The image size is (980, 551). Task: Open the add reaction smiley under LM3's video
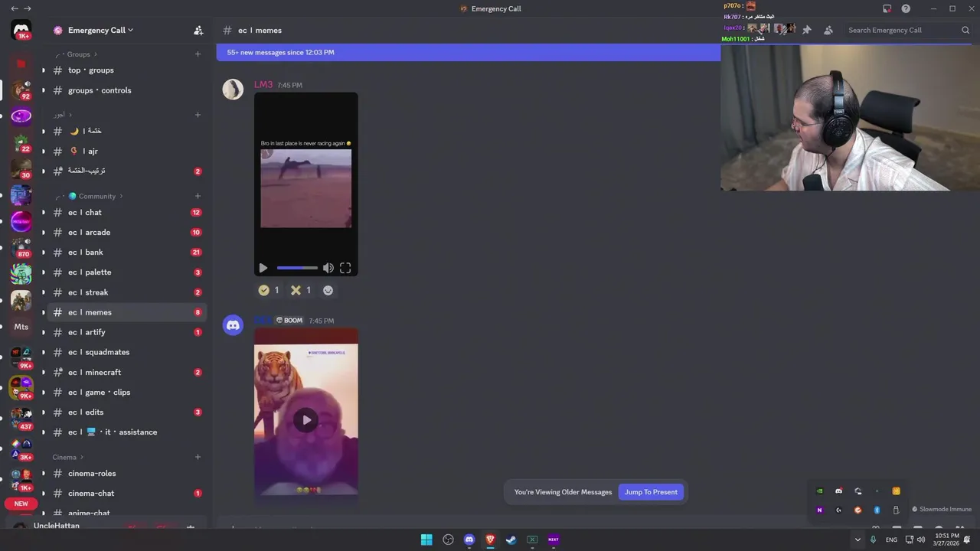pyautogui.click(x=328, y=290)
